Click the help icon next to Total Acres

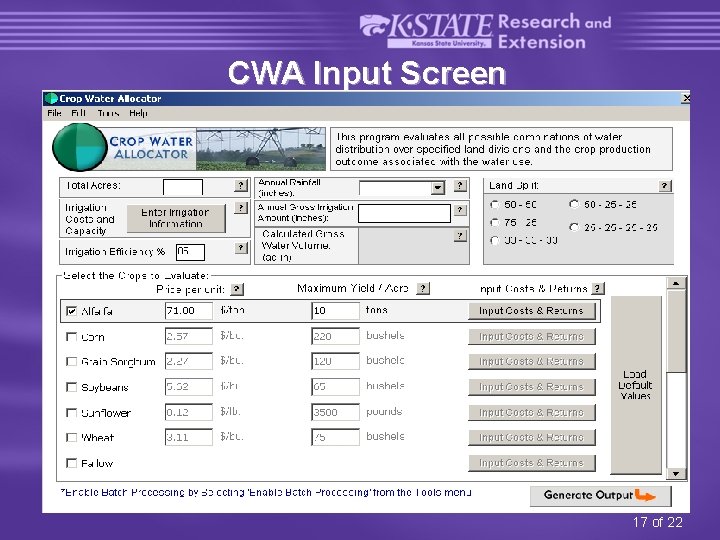[x=241, y=185]
